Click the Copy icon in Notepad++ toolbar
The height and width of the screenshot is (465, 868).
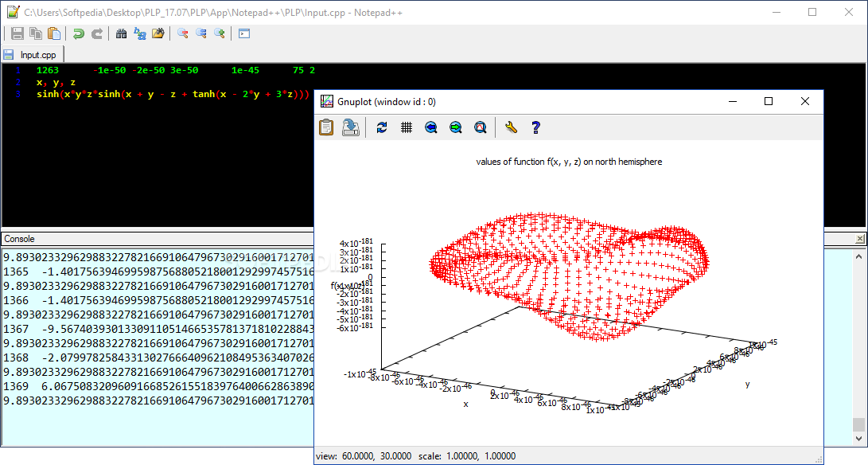pyautogui.click(x=36, y=33)
